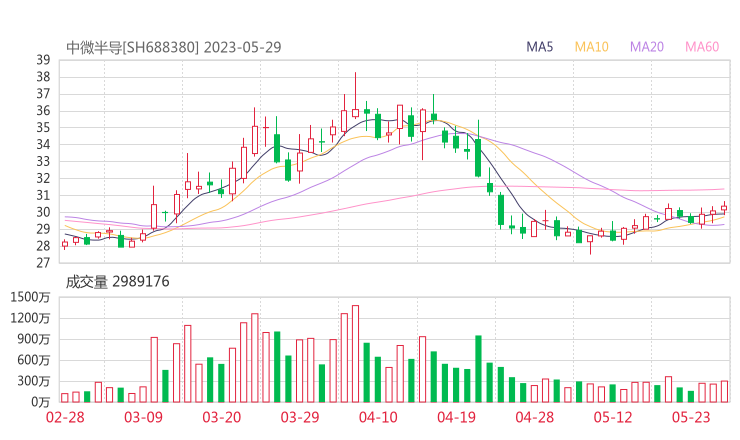The height and width of the screenshot is (440, 740).
Task: Click the 27 price axis label
Action: pyautogui.click(x=43, y=263)
